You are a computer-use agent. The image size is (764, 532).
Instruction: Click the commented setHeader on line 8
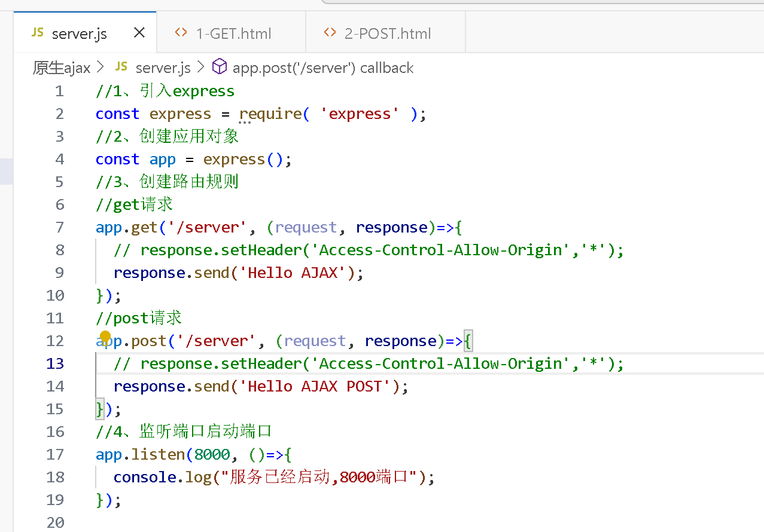coord(369,250)
